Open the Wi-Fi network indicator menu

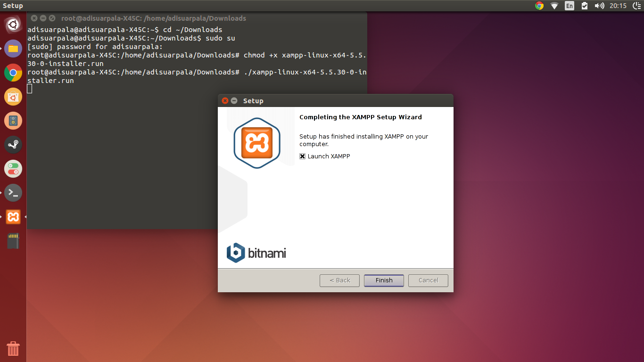(554, 6)
